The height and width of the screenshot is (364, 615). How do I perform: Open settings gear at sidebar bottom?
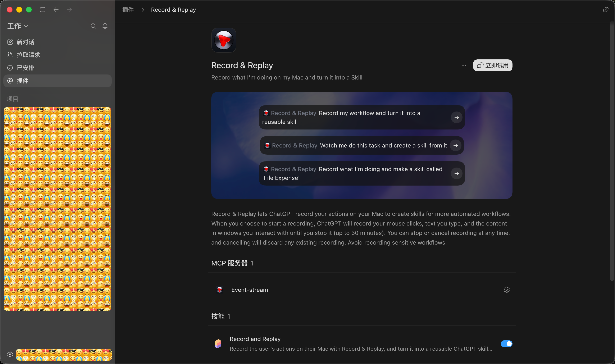click(x=10, y=354)
